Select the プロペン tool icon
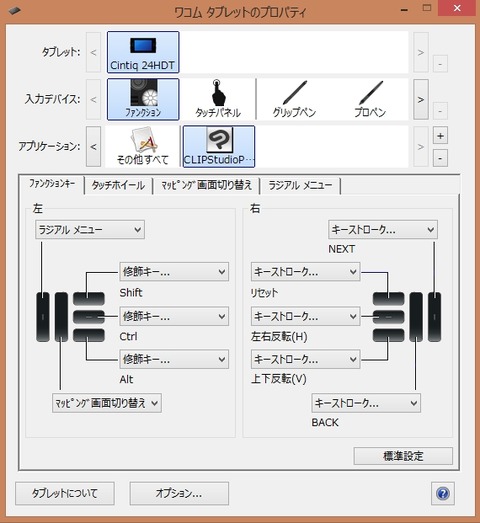Screen dimensions: 480x523 (370, 99)
